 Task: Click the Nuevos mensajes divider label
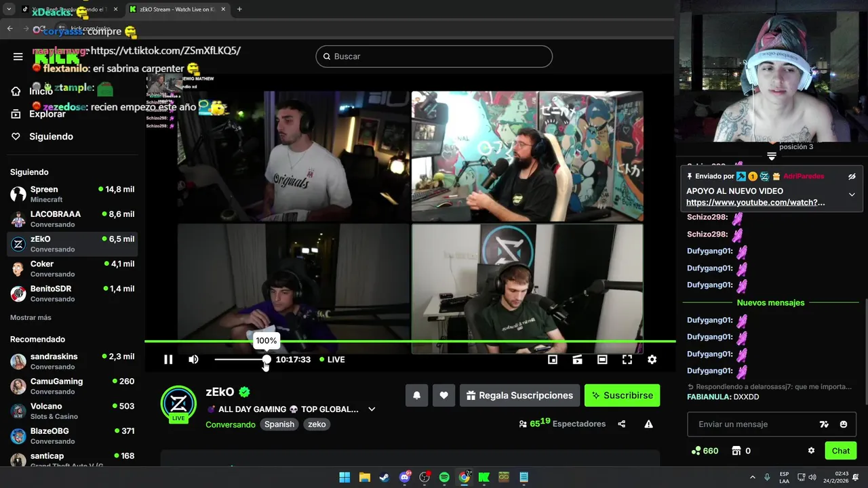pos(770,302)
